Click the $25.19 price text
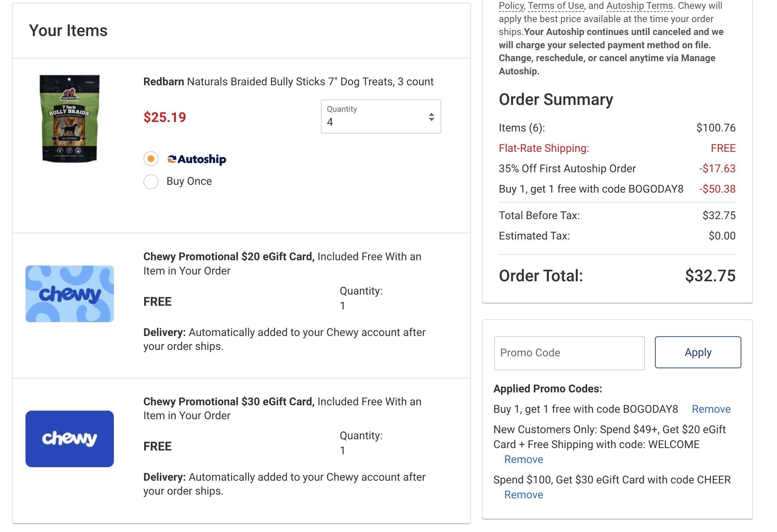 (165, 117)
